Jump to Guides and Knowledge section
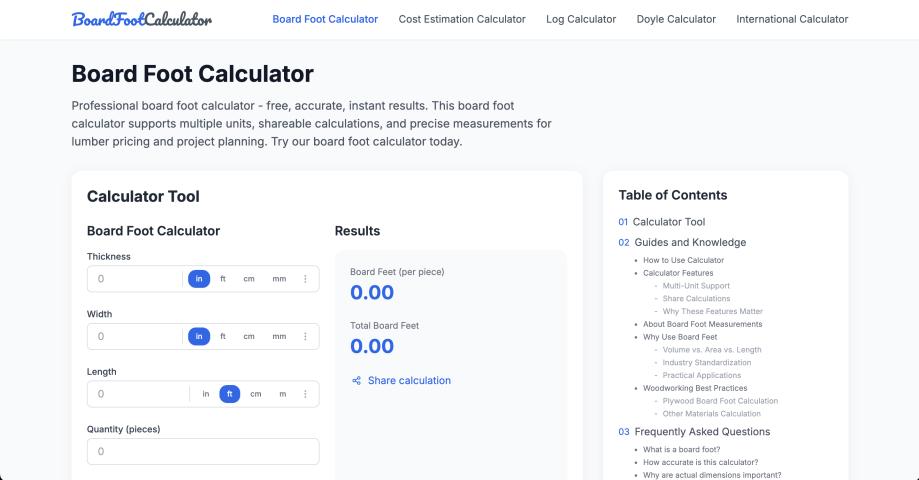This screenshot has height=480, width=919. 689,242
